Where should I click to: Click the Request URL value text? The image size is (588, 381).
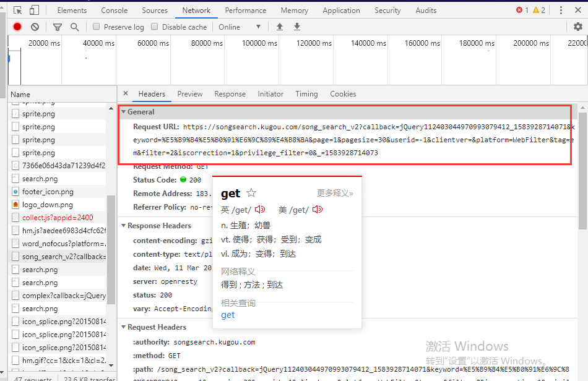click(x=353, y=140)
